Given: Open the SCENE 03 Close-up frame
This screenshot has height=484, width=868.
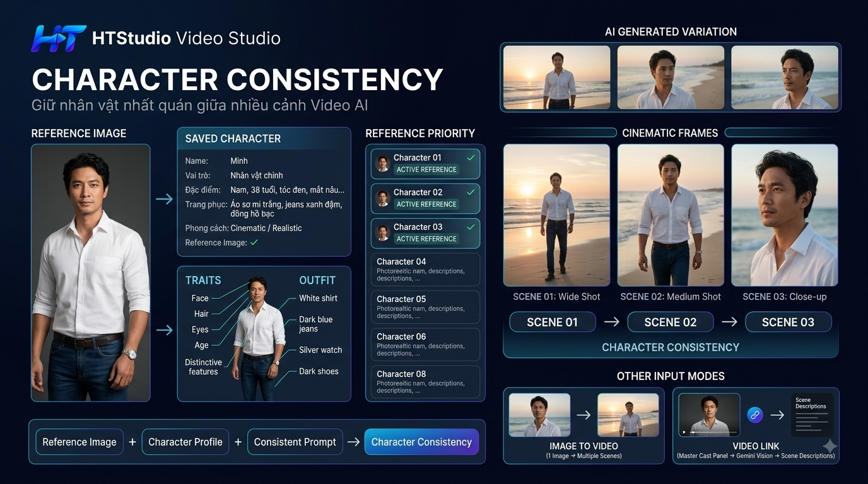Looking at the screenshot, I should [785, 216].
